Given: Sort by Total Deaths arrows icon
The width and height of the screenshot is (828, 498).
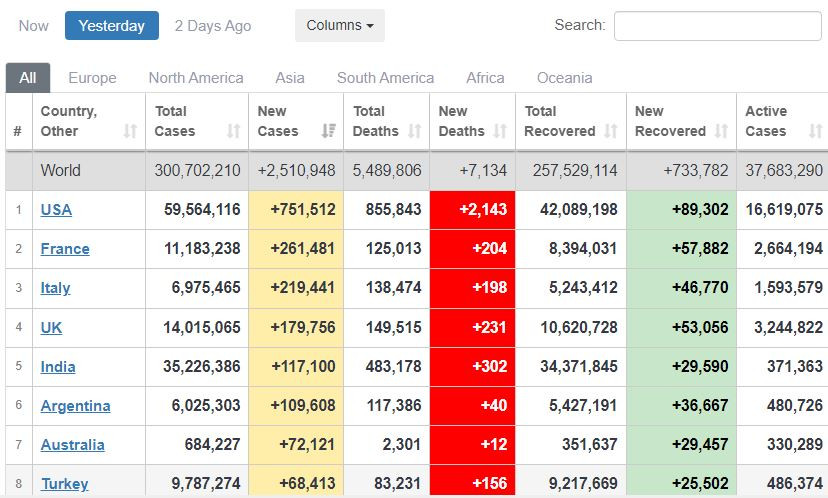Looking at the screenshot, I should tap(415, 131).
